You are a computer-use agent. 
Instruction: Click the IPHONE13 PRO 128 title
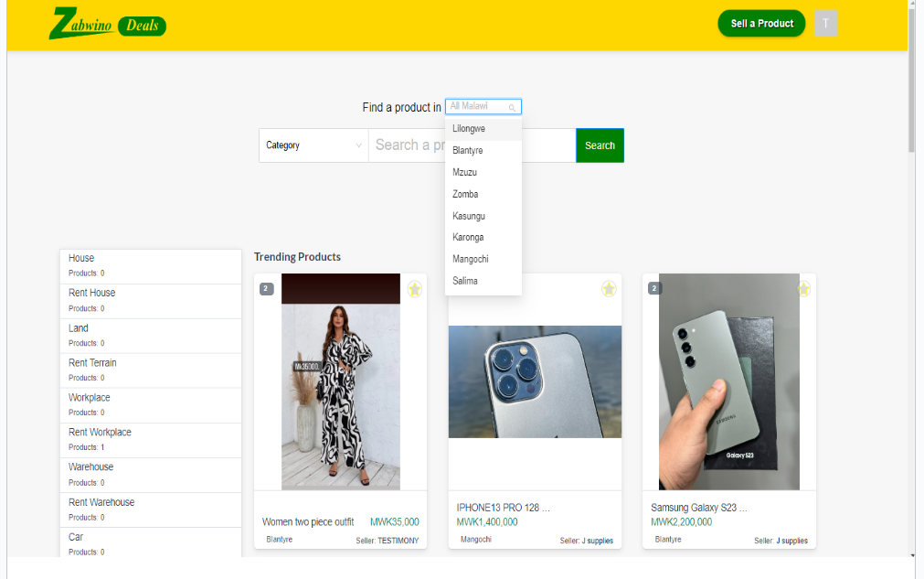pos(504,508)
